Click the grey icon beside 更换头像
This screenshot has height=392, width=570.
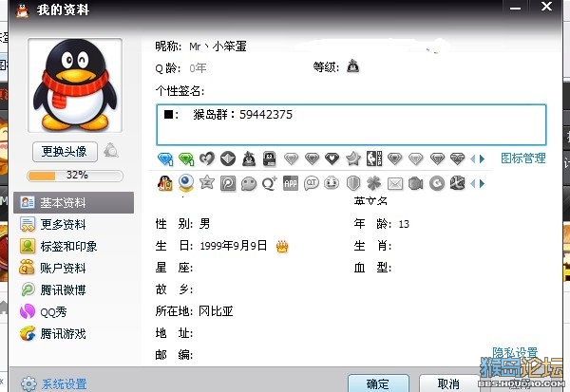pos(111,150)
